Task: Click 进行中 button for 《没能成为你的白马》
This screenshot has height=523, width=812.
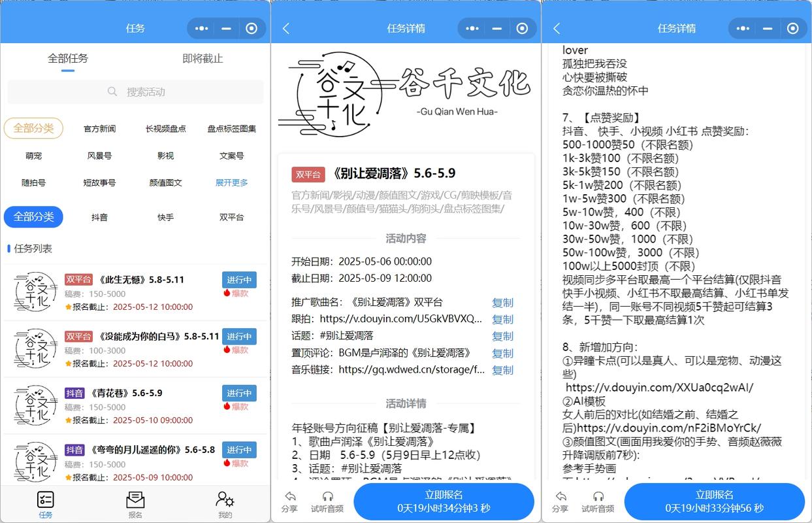Action: click(x=239, y=337)
